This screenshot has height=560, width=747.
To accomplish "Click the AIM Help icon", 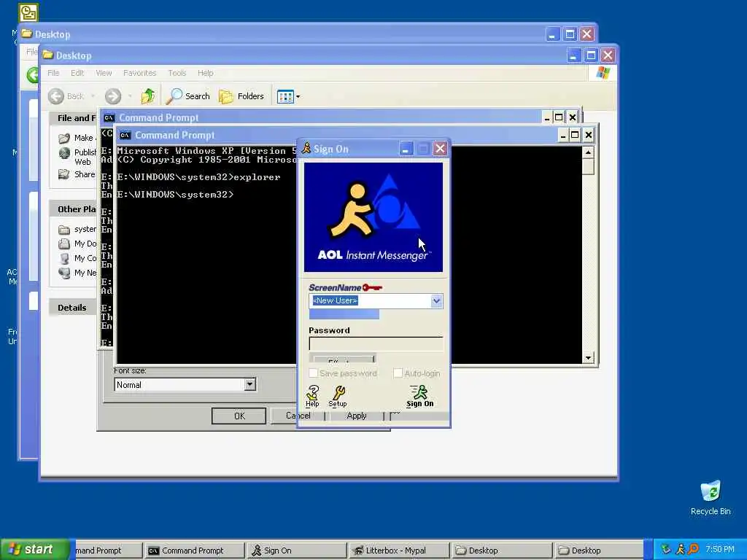I will (312, 396).
